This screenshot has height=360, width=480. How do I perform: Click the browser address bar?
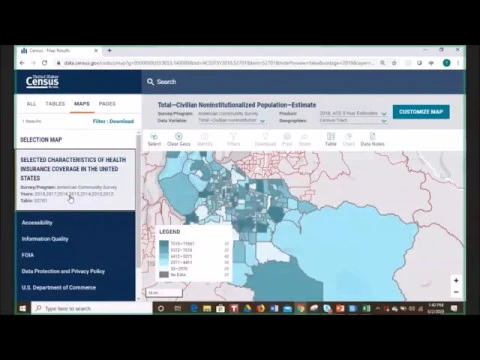[218, 63]
